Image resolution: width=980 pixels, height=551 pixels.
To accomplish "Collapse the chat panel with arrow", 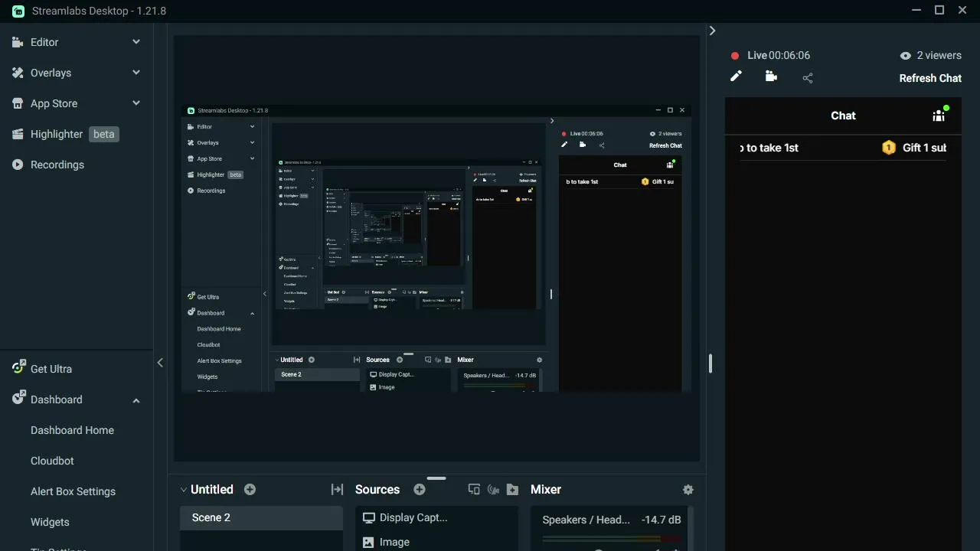I will click(712, 31).
